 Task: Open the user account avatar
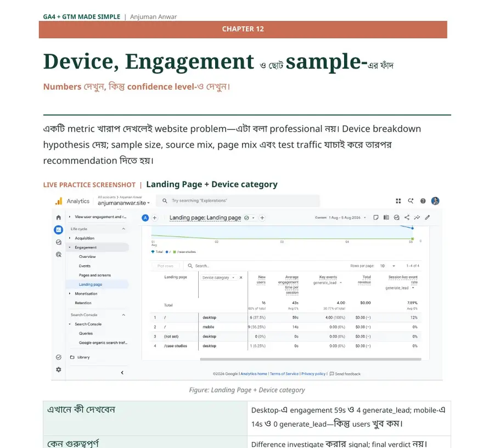[x=435, y=201]
